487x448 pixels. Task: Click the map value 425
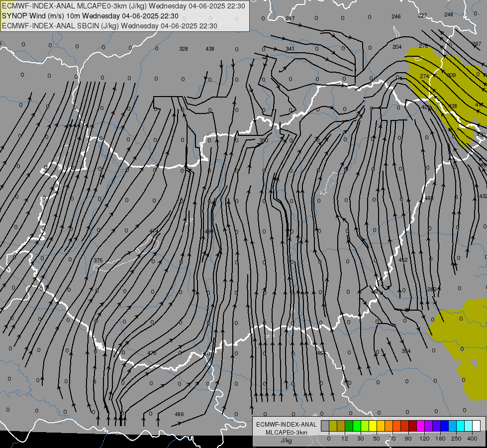tap(426, 107)
